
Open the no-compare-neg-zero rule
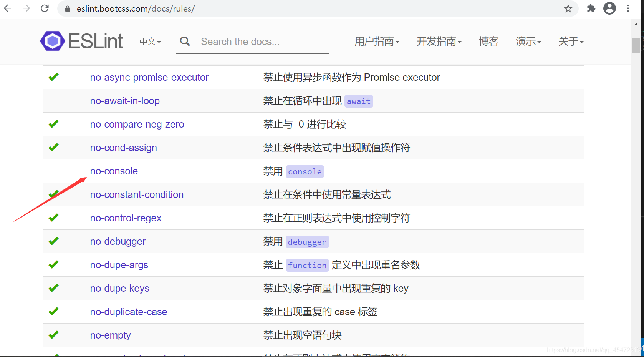point(137,124)
